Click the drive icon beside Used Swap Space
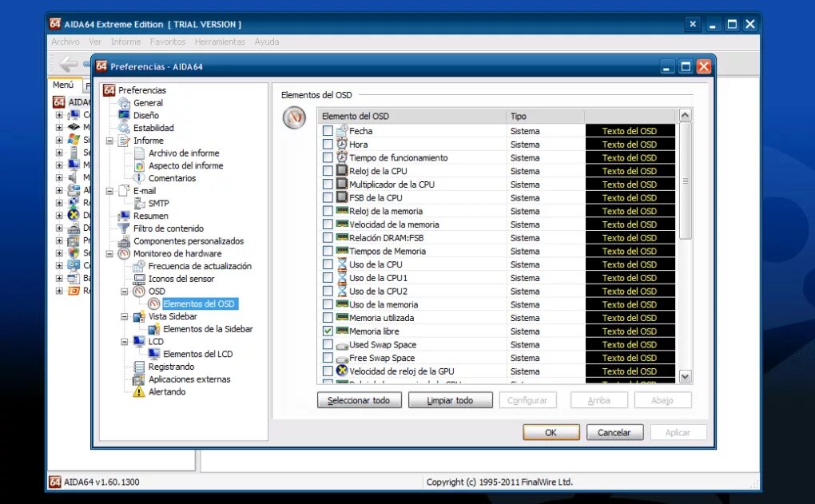 [341, 345]
